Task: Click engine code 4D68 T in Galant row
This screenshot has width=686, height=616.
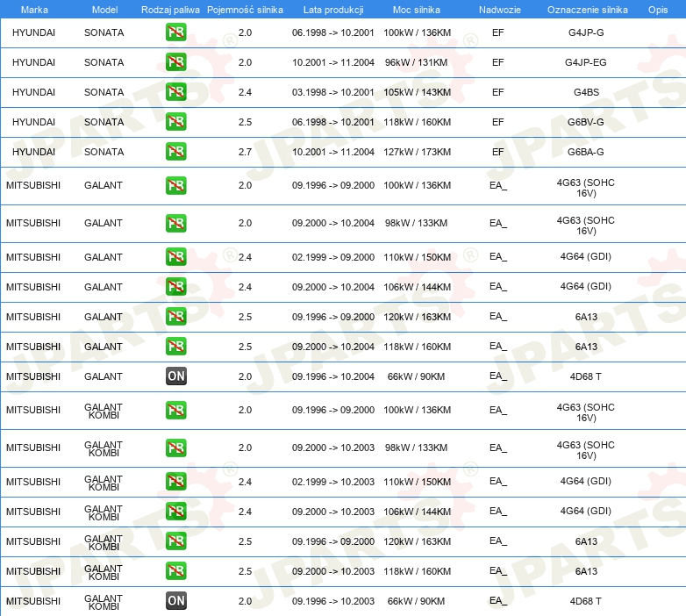Action: point(585,376)
